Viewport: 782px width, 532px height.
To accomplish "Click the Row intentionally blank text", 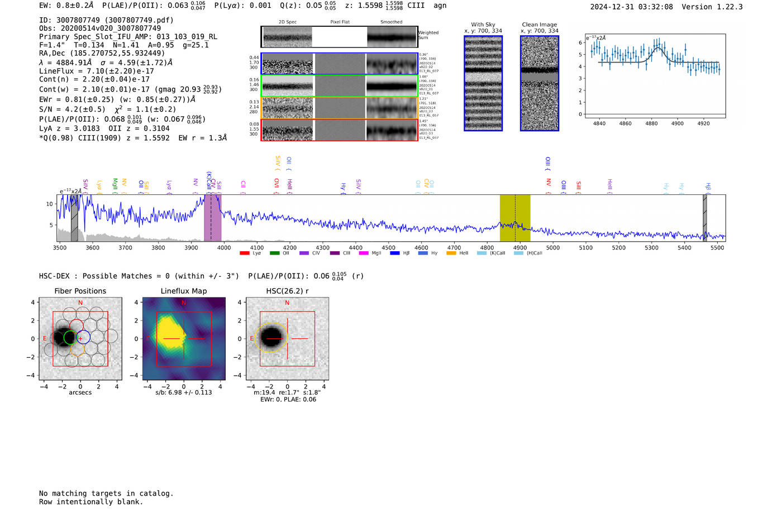I will [91, 502].
